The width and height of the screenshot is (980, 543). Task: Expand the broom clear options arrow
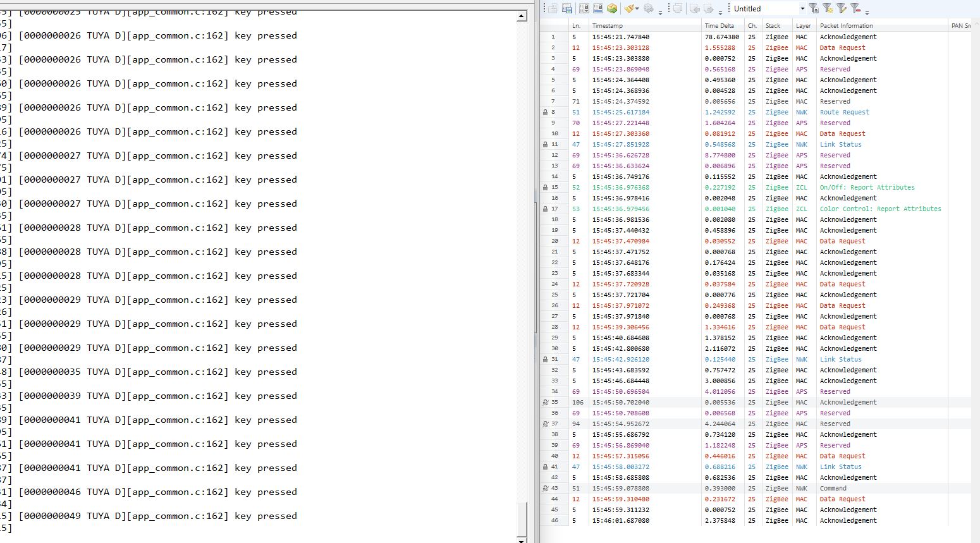[638, 9]
